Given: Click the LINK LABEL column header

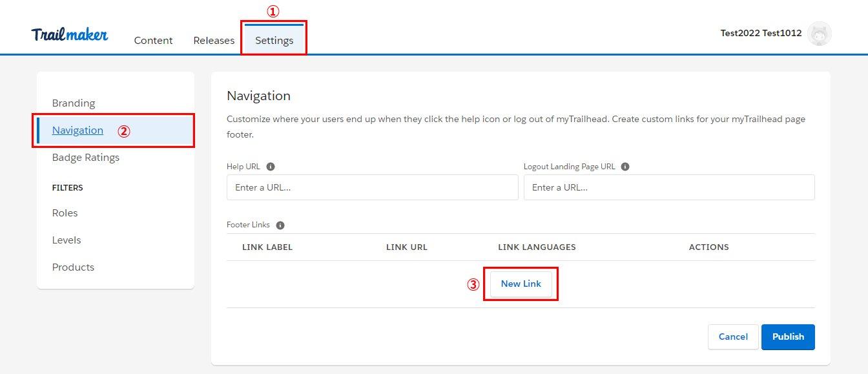Looking at the screenshot, I should [267, 247].
